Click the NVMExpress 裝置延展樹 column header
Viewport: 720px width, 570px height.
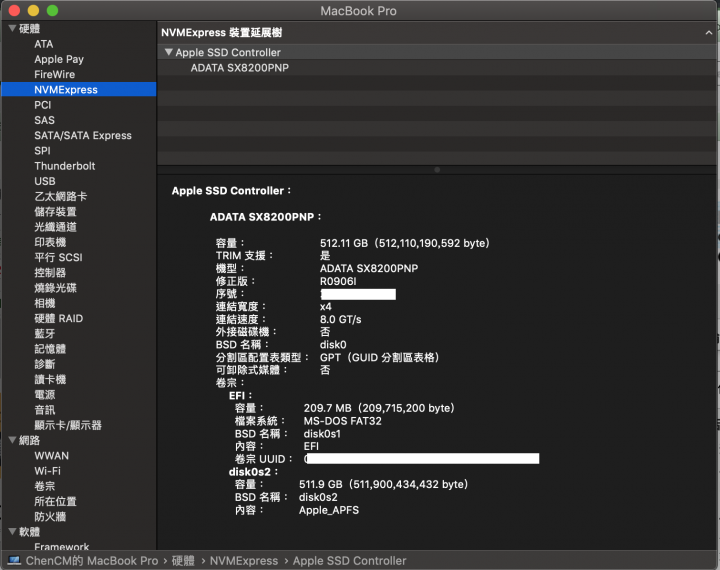pos(221,33)
